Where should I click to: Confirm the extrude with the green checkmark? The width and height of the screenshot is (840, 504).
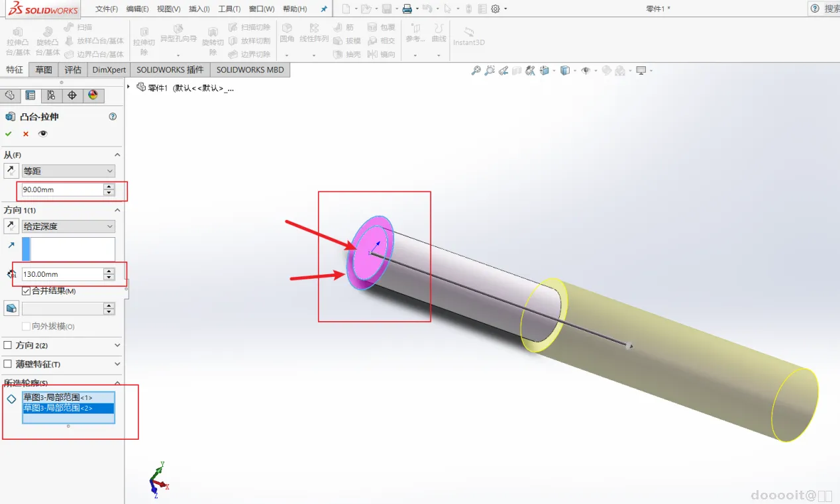pos(9,134)
